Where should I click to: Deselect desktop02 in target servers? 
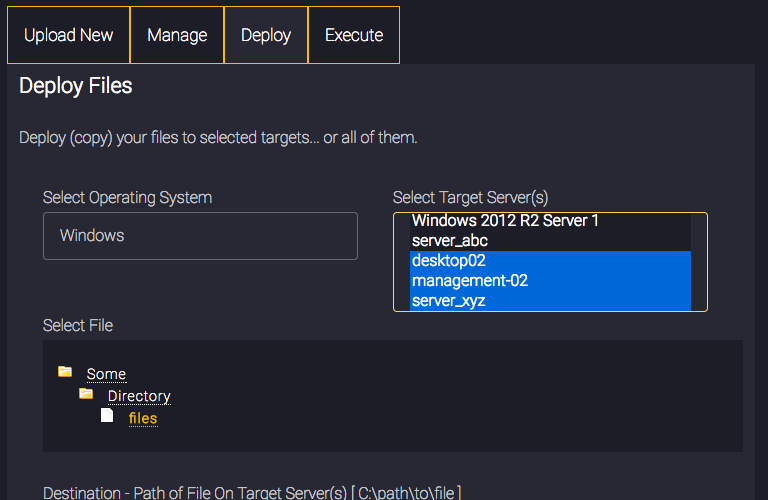point(551,261)
